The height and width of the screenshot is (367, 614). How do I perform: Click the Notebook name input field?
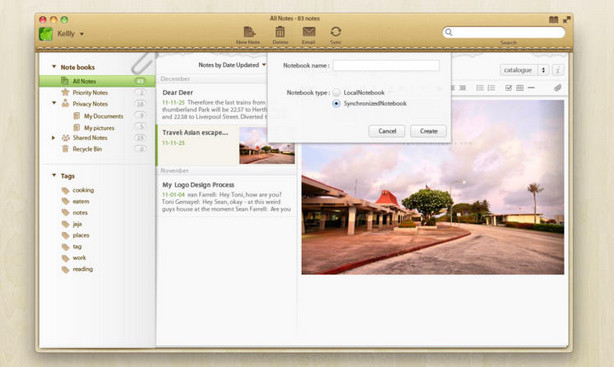(386, 65)
